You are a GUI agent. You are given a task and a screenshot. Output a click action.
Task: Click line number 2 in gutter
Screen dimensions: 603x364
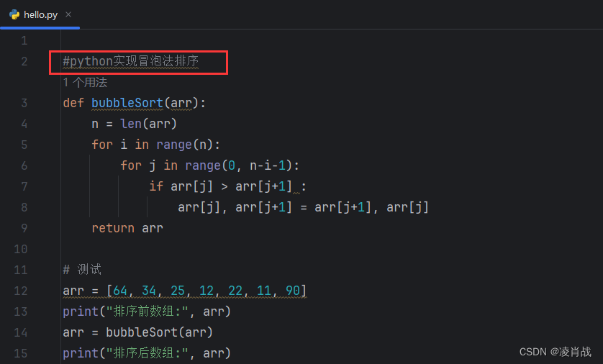(24, 61)
